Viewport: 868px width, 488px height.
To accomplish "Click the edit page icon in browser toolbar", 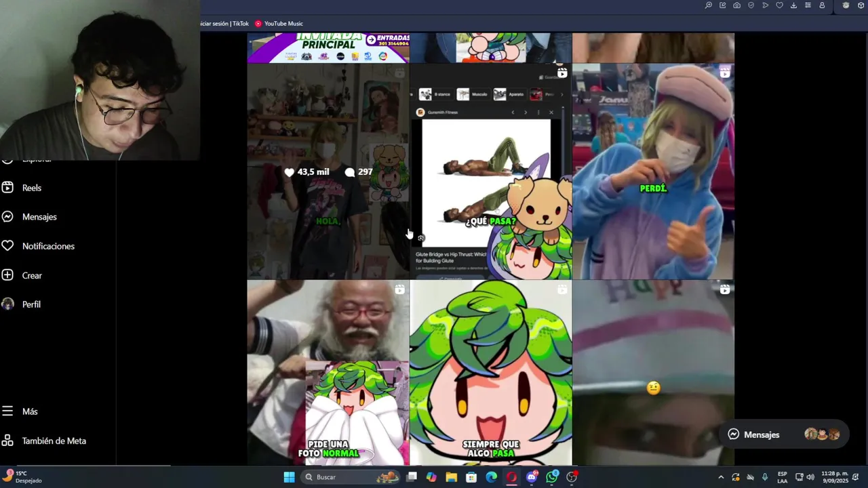I will [723, 5].
